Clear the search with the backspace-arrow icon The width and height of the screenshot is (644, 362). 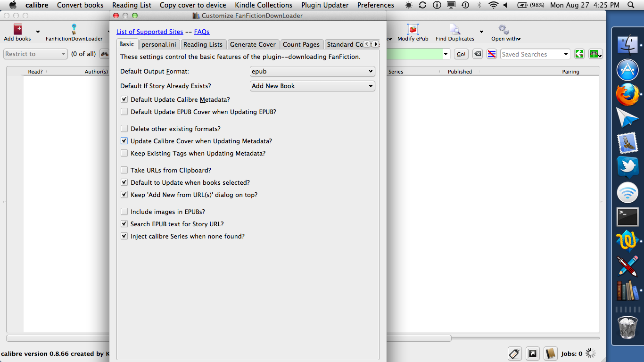[x=478, y=54]
